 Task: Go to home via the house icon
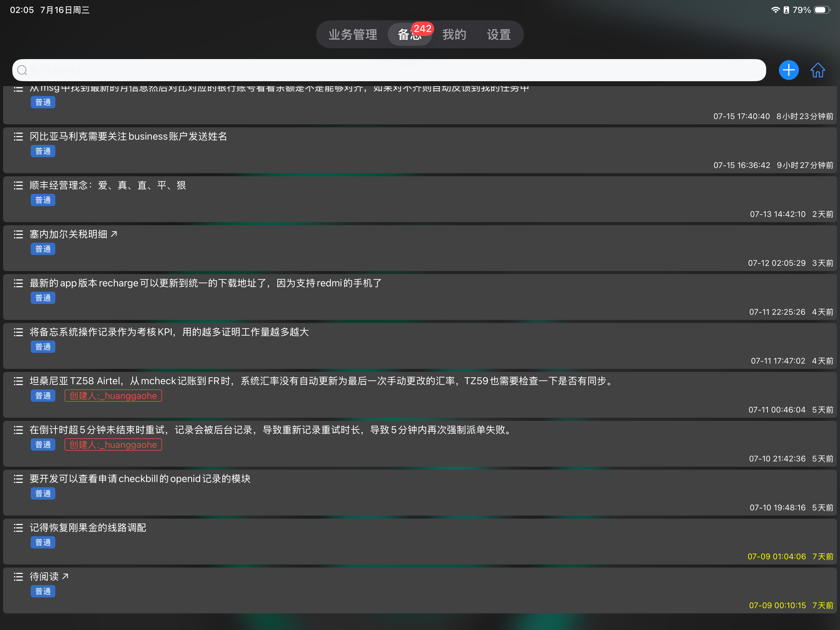(x=818, y=70)
